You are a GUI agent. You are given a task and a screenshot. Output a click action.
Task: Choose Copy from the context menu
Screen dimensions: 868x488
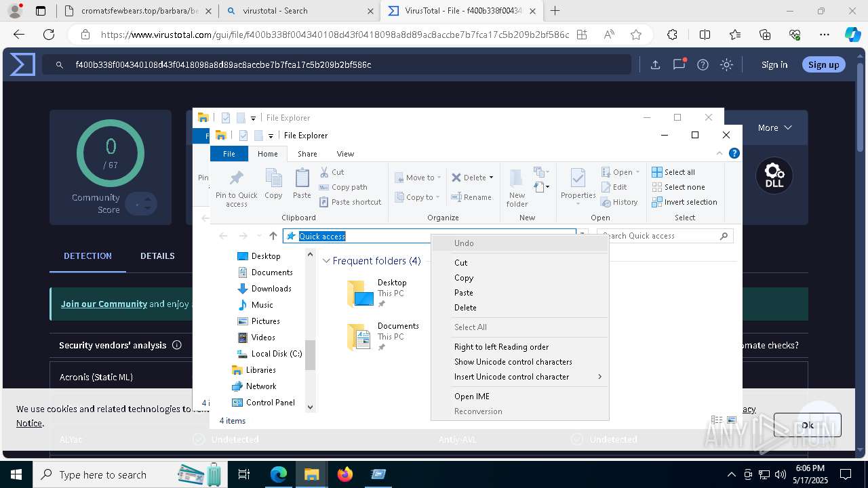click(x=519, y=277)
